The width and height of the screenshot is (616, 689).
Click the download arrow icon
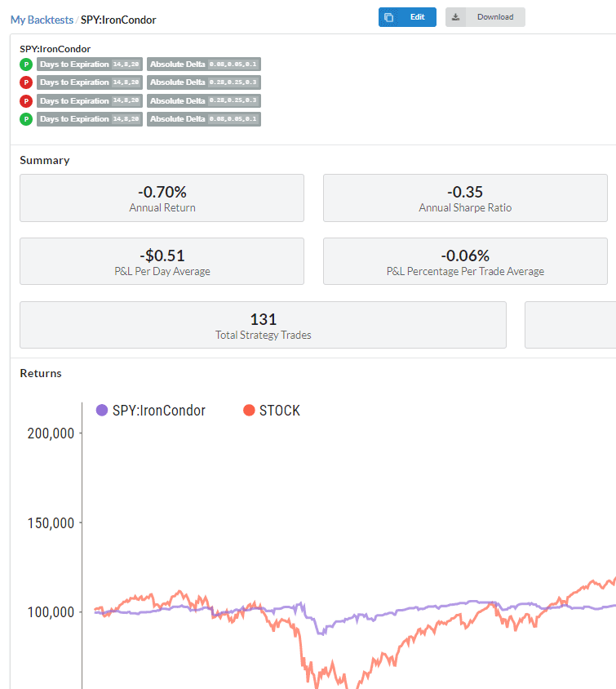456,17
